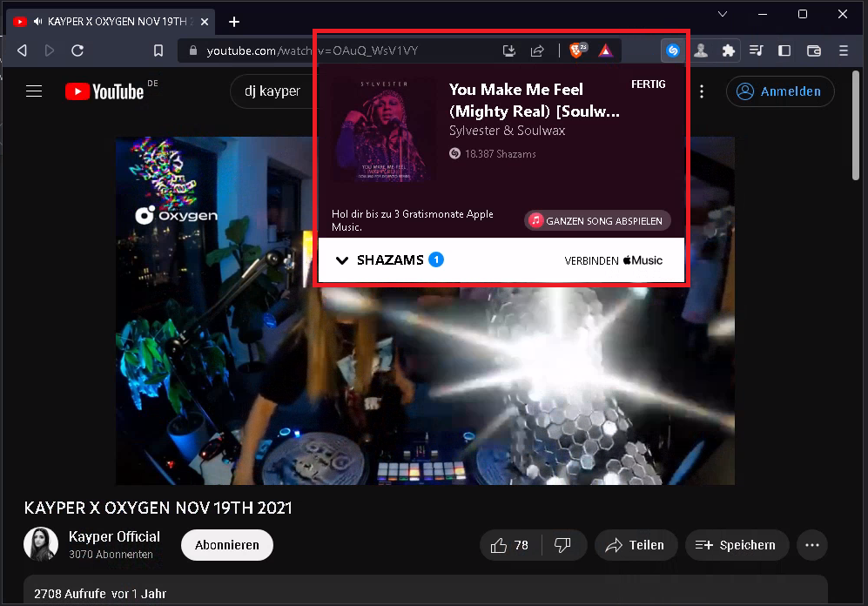
Task: Reload the YouTube page
Action: [77, 51]
